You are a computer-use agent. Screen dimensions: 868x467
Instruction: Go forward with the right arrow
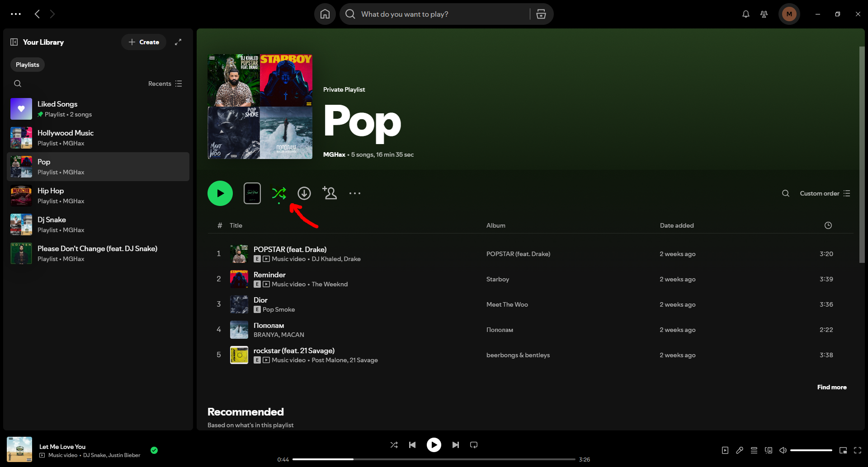tap(52, 14)
